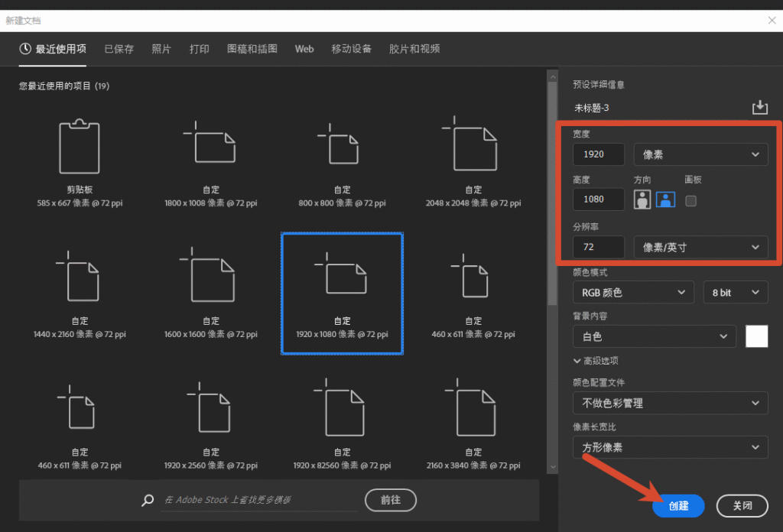The image size is (783, 532).
Task: Click the Adobe Stock template search field
Action: 260,500
